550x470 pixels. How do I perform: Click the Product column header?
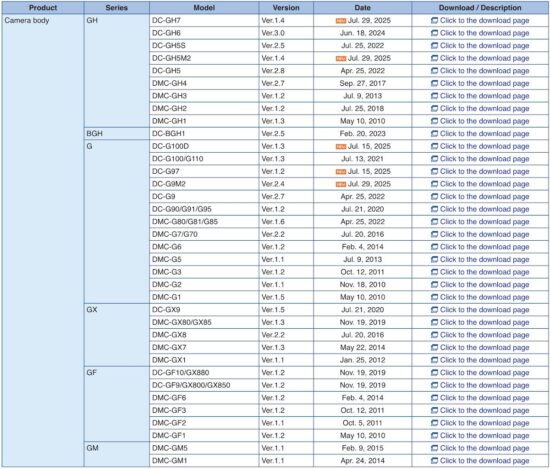click(43, 8)
